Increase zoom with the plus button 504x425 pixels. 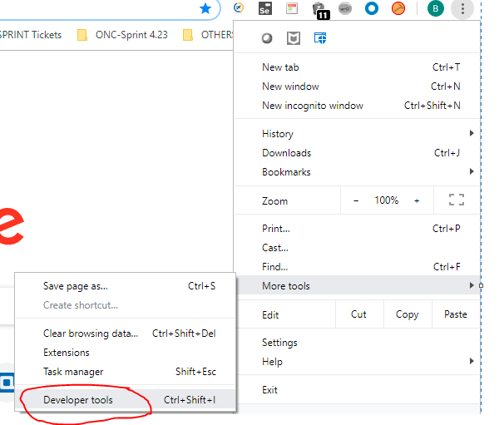(417, 201)
